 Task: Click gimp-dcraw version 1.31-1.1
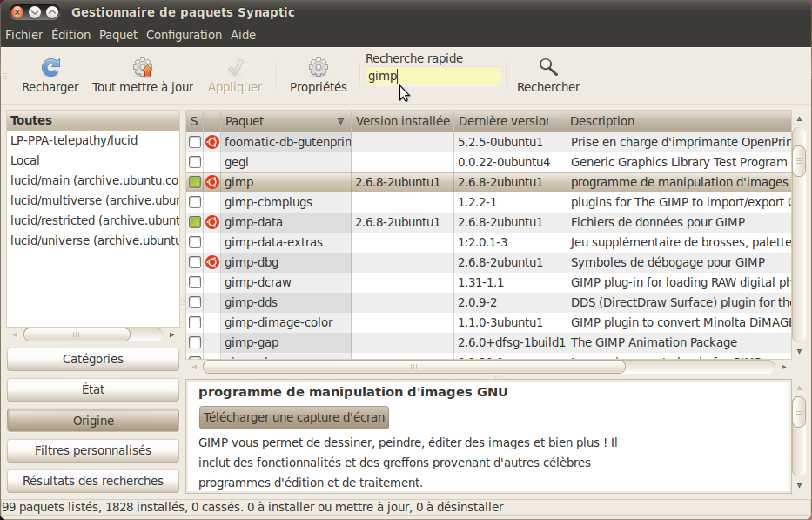[480, 282]
